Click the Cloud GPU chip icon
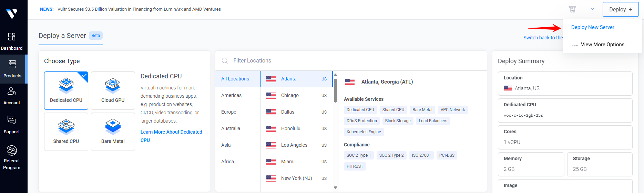This screenshot has width=644, height=193. click(x=113, y=86)
